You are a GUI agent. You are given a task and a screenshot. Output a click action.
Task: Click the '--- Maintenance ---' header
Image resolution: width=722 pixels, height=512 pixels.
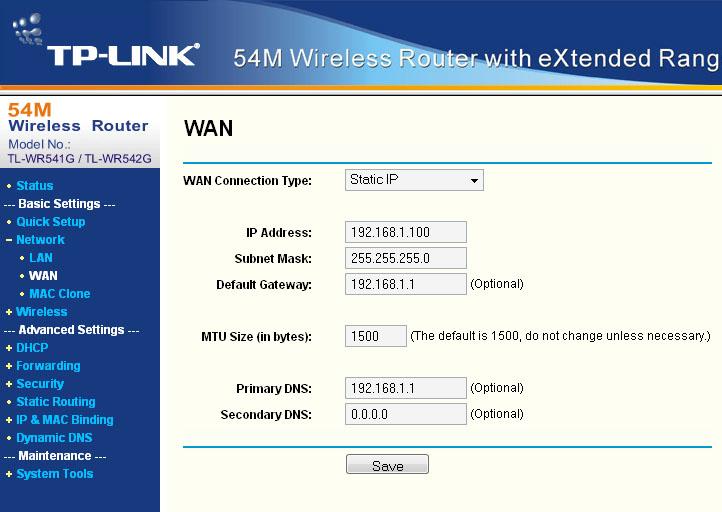point(55,456)
